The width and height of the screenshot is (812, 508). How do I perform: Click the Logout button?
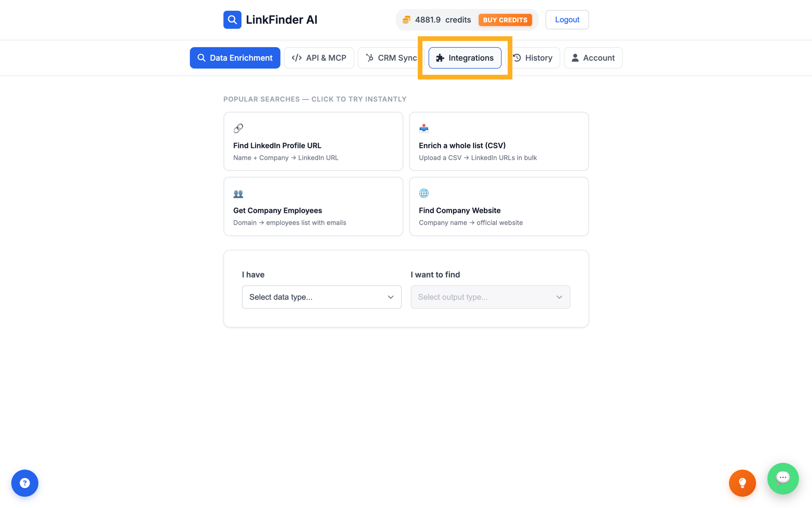click(567, 20)
